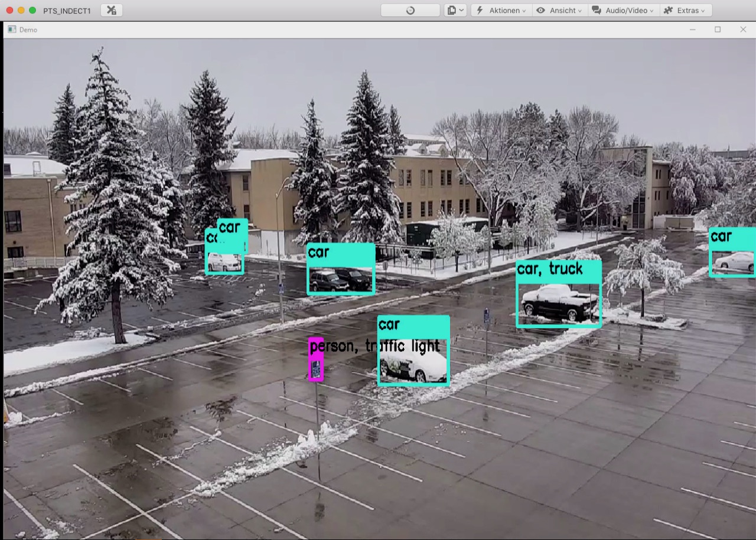Select the Ansicht eye icon
Viewport: 756px width, 540px height.
540,10
